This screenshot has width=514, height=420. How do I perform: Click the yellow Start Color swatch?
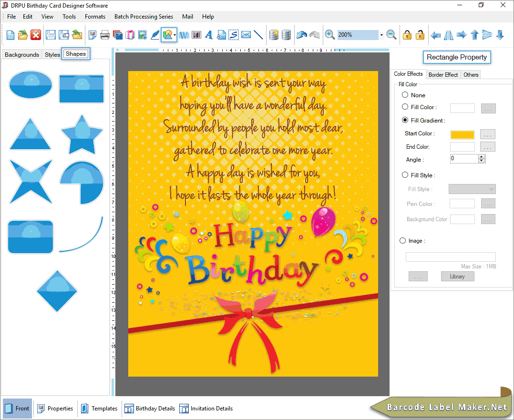tap(462, 134)
